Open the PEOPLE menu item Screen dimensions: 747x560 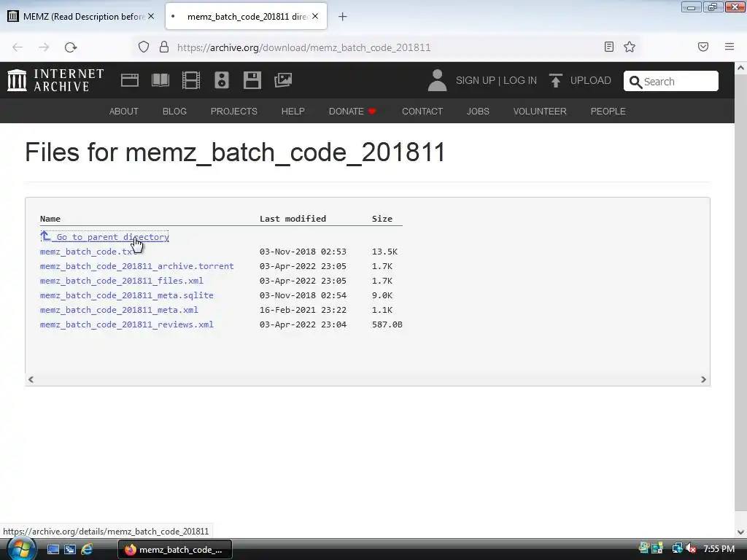608,111
